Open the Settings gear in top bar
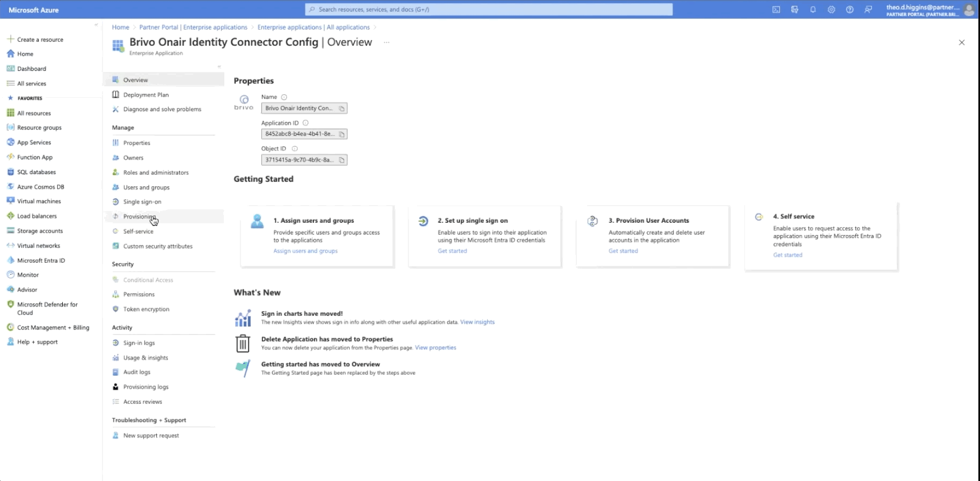980x481 pixels. (x=831, y=10)
